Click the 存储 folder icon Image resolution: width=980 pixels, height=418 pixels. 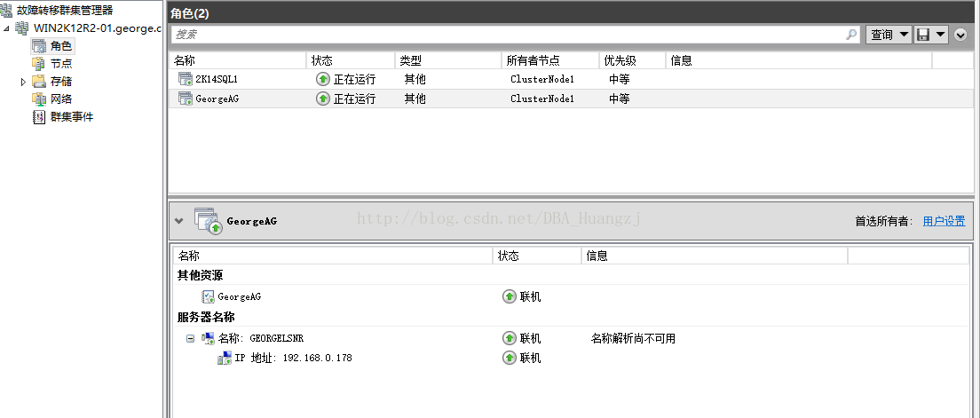pos(39,82)
